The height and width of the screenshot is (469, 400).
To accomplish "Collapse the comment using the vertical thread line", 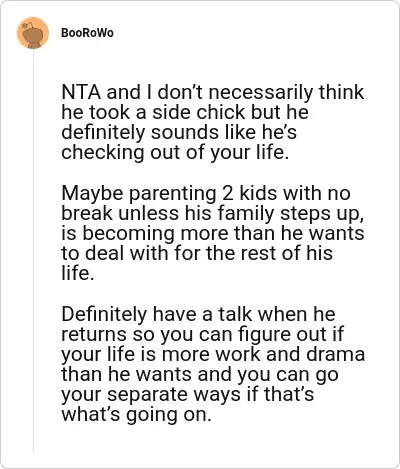I will pyautogui.click(x=33, y=250).
